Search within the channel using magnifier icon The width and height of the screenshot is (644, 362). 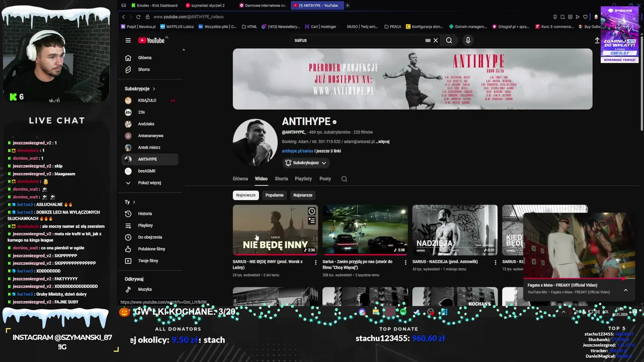click(344, 178)
